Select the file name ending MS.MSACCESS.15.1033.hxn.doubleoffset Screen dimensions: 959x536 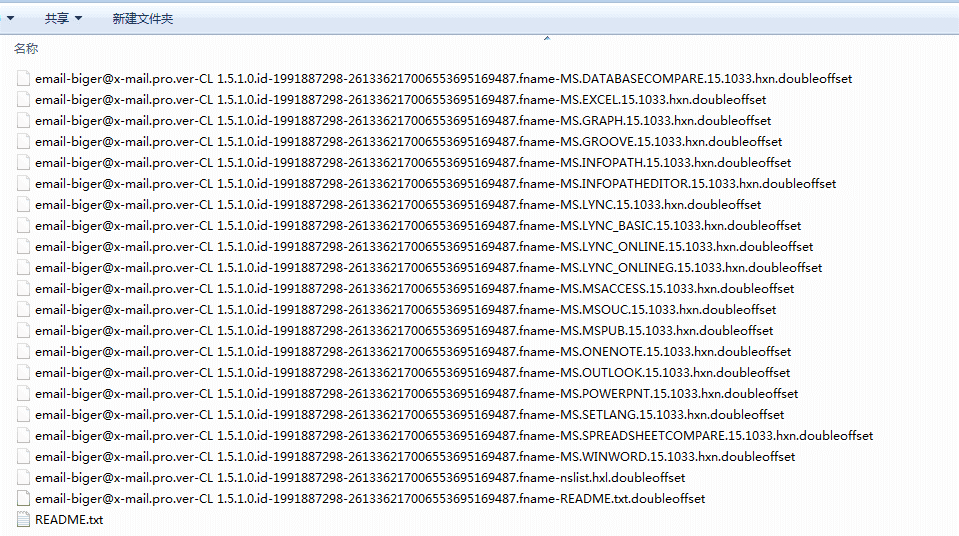click(x=415, y=288)
